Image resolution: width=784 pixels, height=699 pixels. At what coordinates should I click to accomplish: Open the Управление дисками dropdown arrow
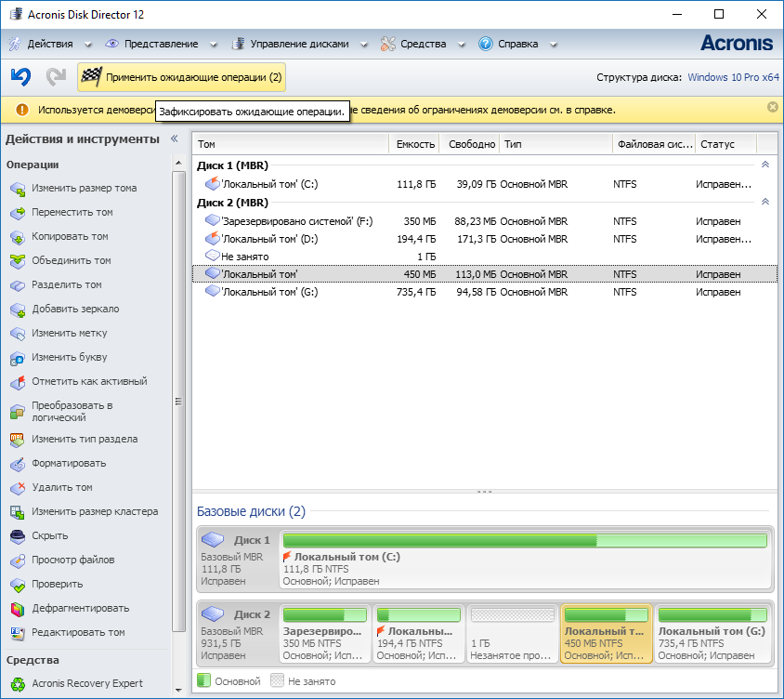tap(364, 44)
